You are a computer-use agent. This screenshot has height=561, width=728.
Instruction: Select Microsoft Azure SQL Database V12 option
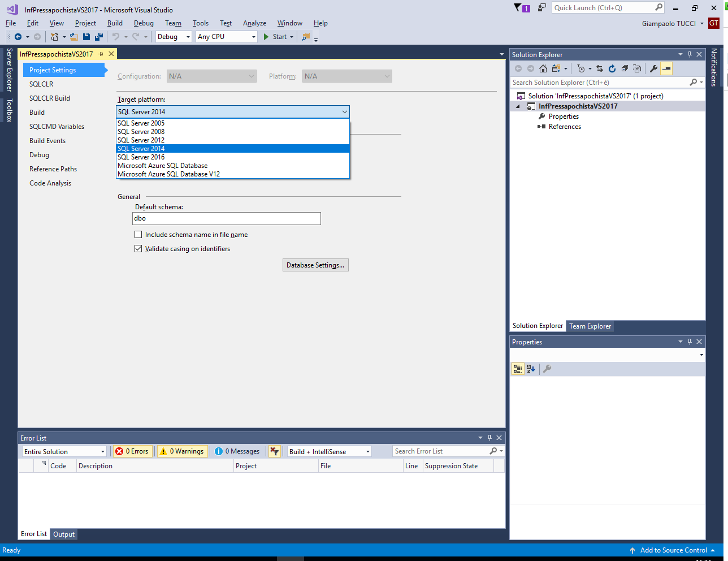(233, 174)
